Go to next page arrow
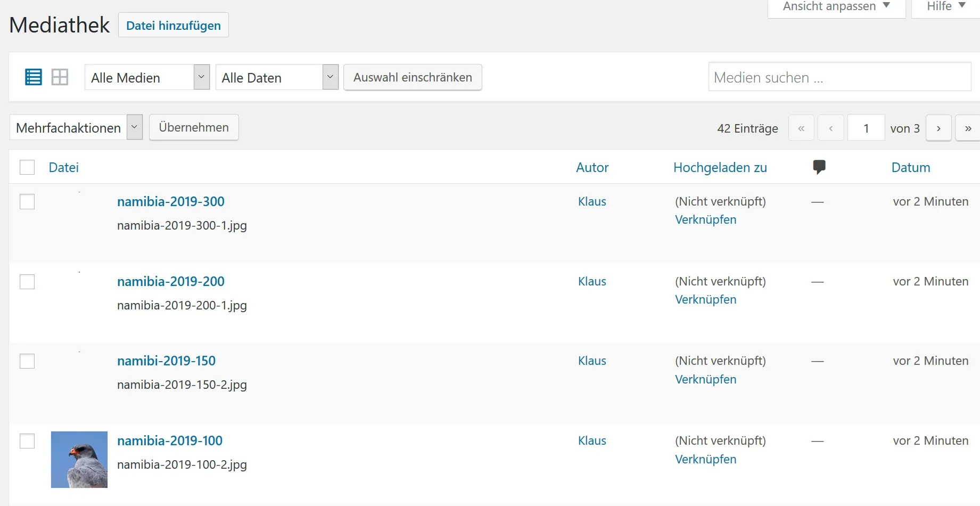This screenshot has width=980, height=506. [x=938, y=128]
